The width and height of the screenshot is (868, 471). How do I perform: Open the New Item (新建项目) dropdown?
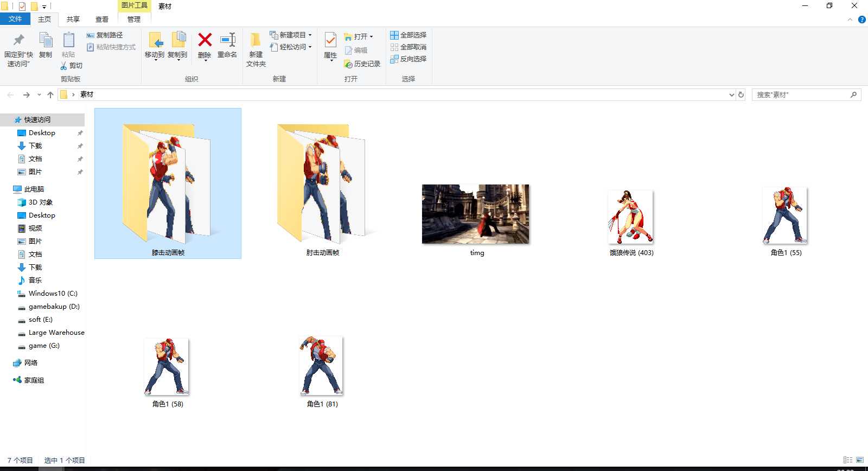(x=291, y=35)
